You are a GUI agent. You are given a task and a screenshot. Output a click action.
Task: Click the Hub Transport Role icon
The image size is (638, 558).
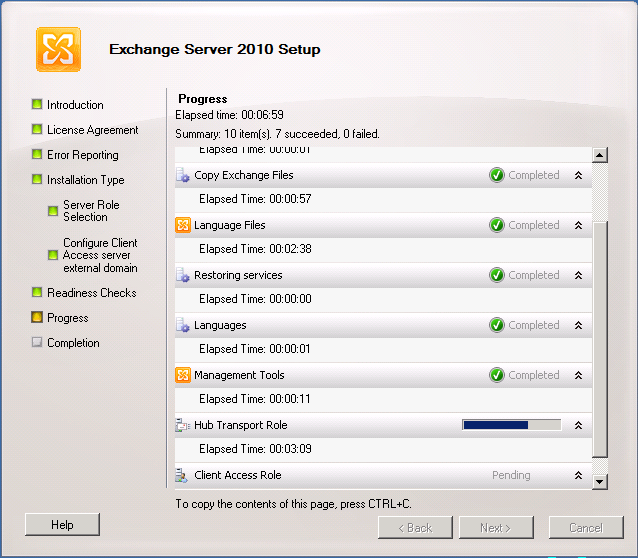pos(183,425)
